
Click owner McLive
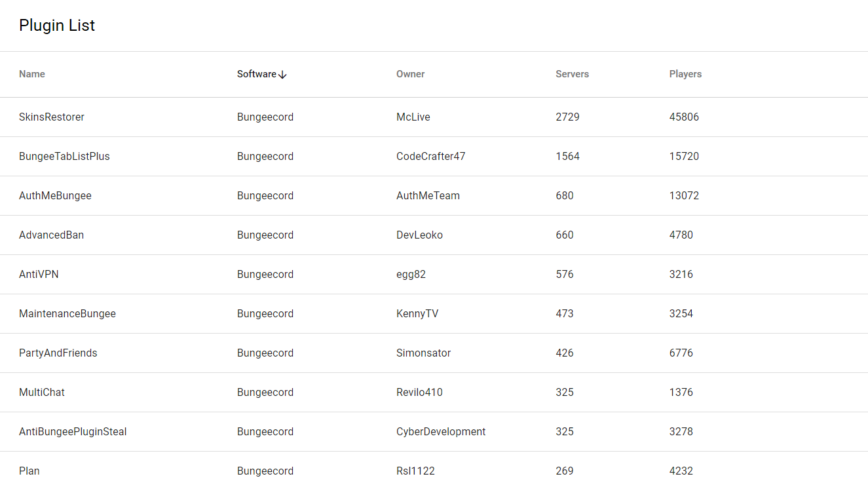click(413, 117)
